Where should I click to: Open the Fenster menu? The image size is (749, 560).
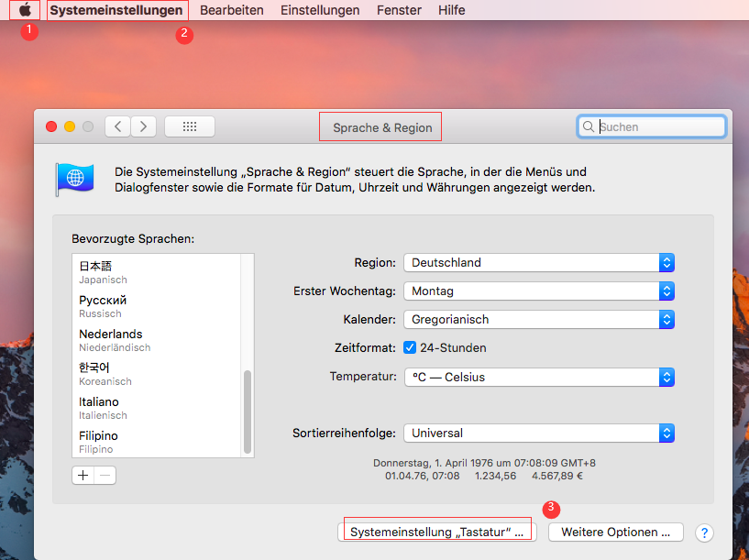pos(399,10)
